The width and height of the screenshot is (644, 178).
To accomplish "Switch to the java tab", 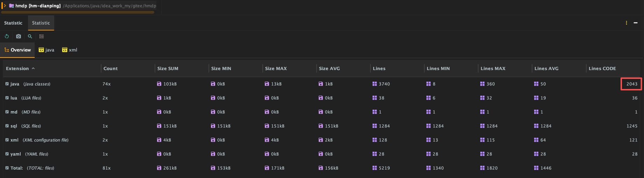I will click(47, 50).
